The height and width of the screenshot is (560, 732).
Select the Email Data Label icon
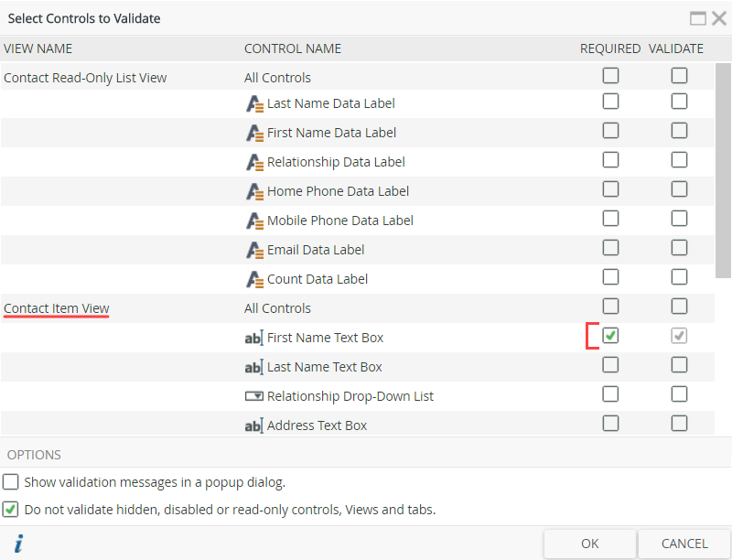click(254, 249)
